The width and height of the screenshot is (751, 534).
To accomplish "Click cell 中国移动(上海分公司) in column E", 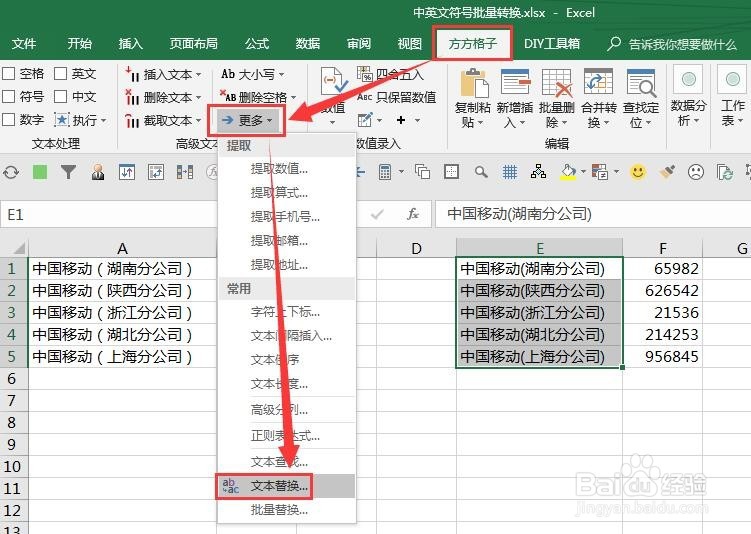I will (x=540, y=356).
